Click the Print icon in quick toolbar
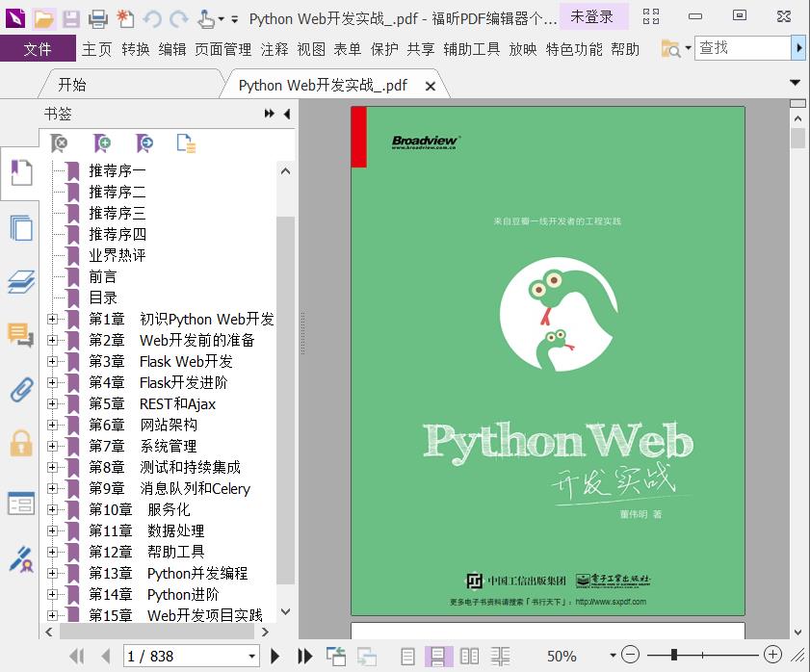 pos(98,19)
